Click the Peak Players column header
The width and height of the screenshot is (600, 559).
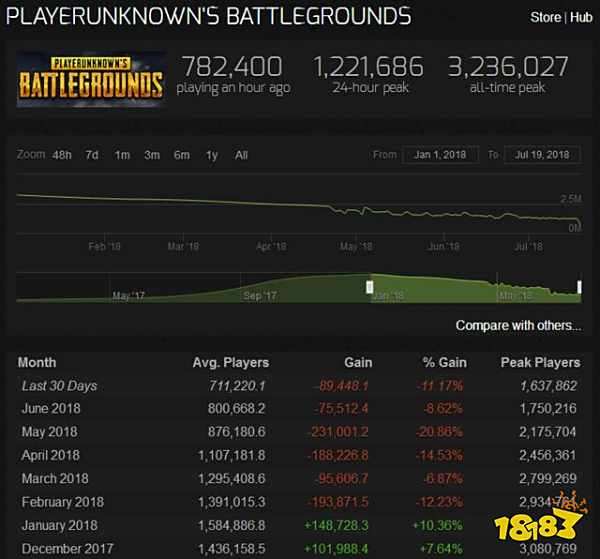click(x=540, y=362)
